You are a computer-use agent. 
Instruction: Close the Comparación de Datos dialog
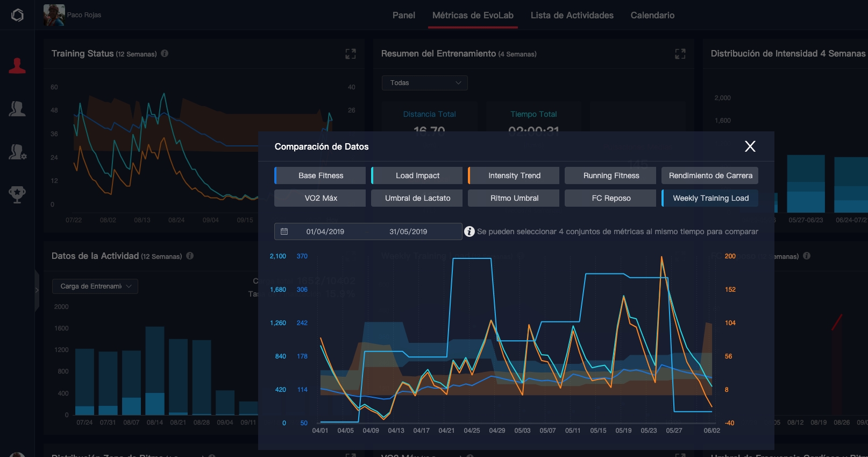click(750, 146)
